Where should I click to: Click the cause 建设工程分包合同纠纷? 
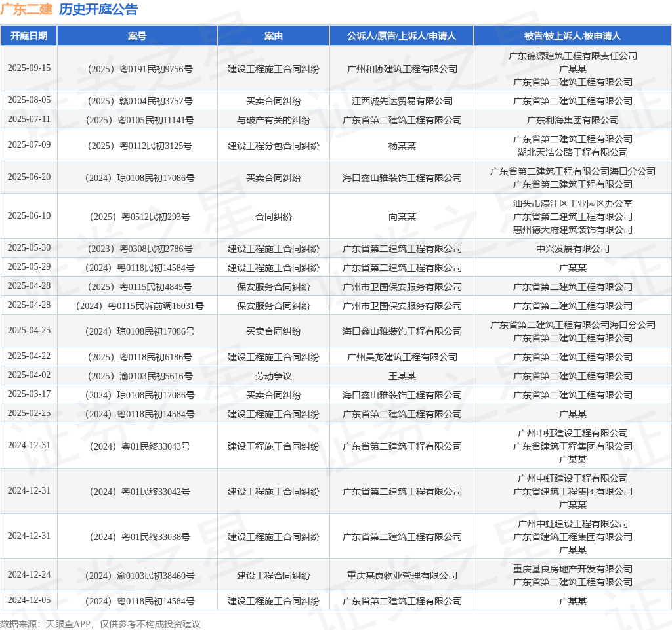click(x=274, y=146)
